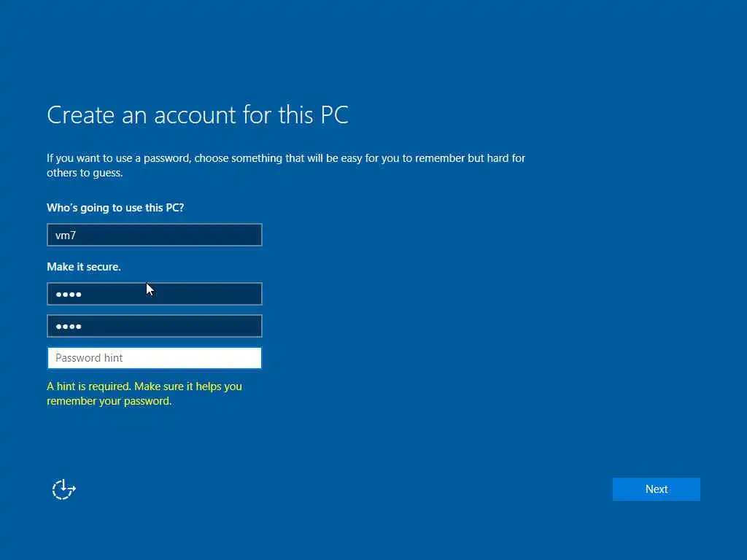This screenshot has width=747, height=560.
Task: Click the 'Who's going to use this PC?' label
Action: (x=115, y=208)
